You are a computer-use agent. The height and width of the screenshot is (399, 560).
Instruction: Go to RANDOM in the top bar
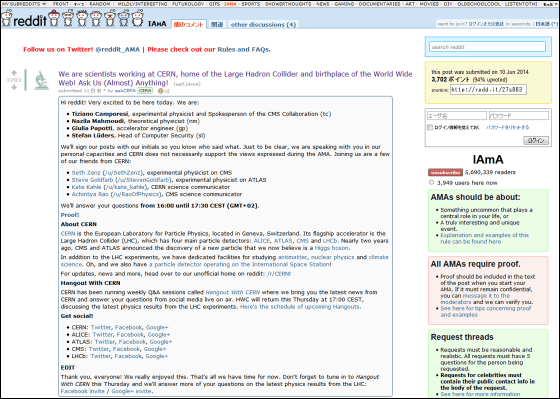click(100, 4)
